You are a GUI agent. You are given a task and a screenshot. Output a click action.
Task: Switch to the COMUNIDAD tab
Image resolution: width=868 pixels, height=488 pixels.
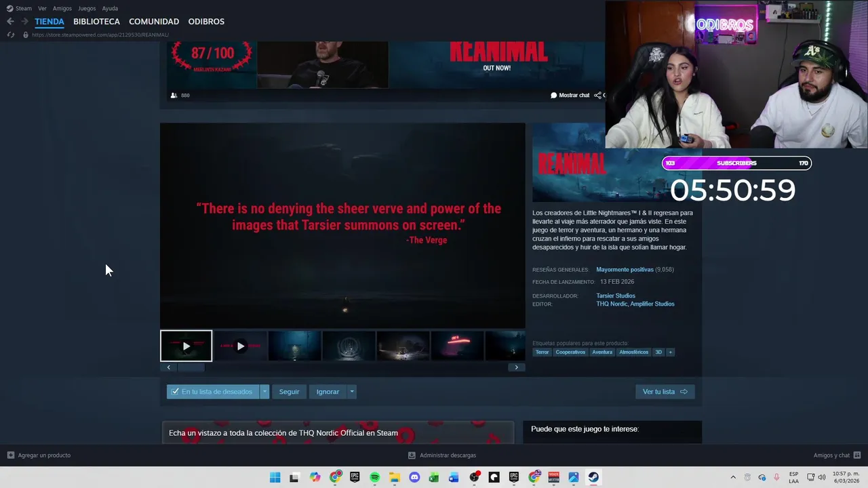click(154, 22)
